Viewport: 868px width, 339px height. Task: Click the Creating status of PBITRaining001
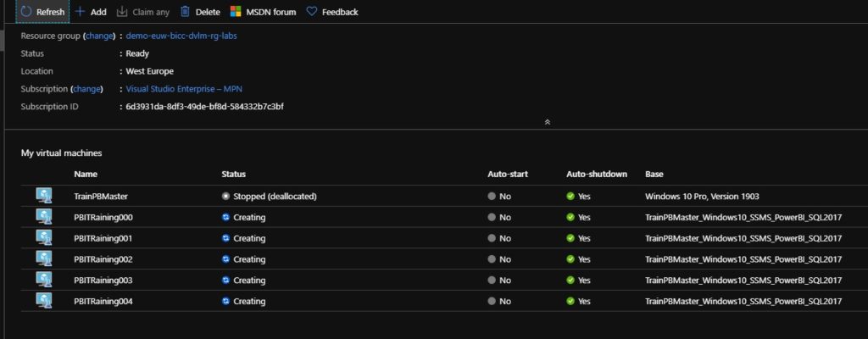(243, 238)
